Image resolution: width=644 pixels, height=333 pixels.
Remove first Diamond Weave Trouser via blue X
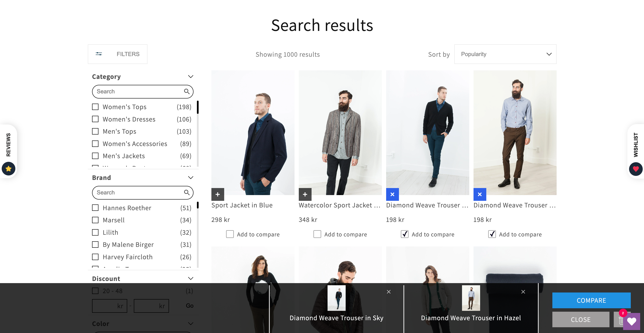click(392, 194)
